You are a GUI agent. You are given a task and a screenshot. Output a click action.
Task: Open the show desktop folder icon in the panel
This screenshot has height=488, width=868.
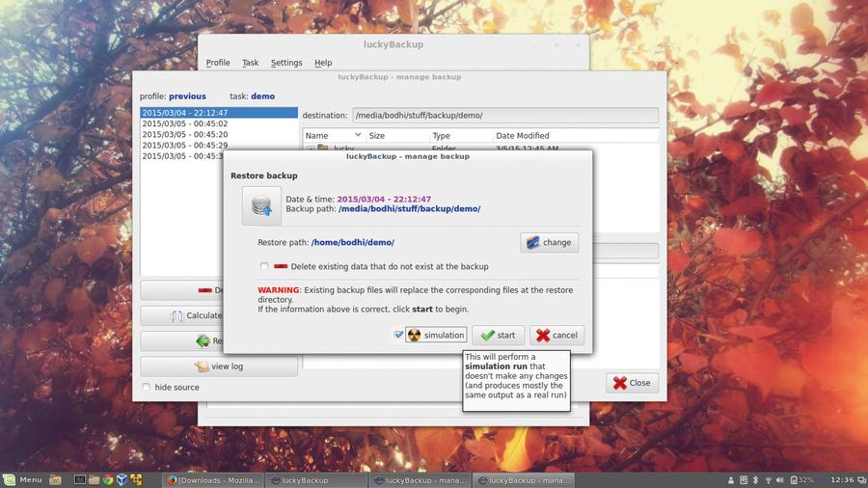tap(55, 479)
